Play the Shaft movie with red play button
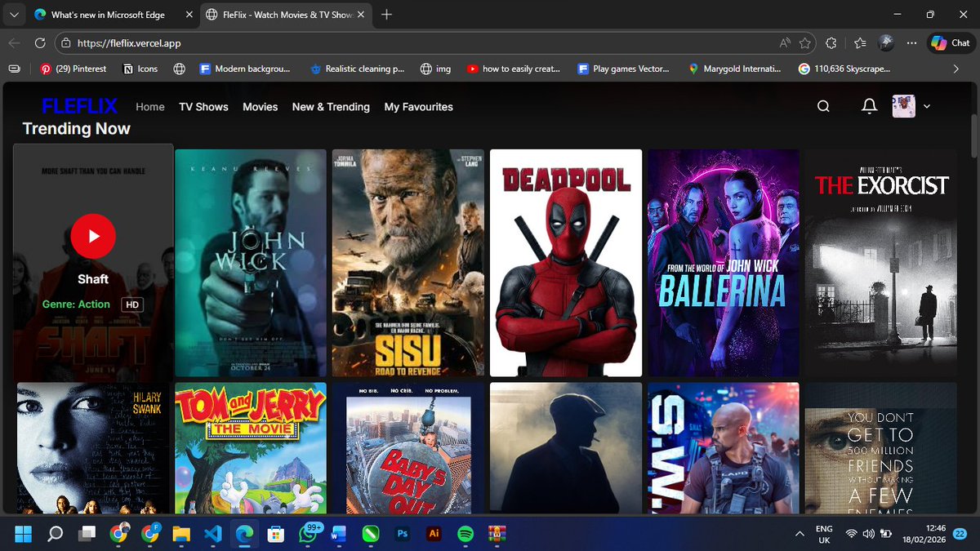This screenshot has height=551, width=980. pyautogui.click(x=93, y=236)
